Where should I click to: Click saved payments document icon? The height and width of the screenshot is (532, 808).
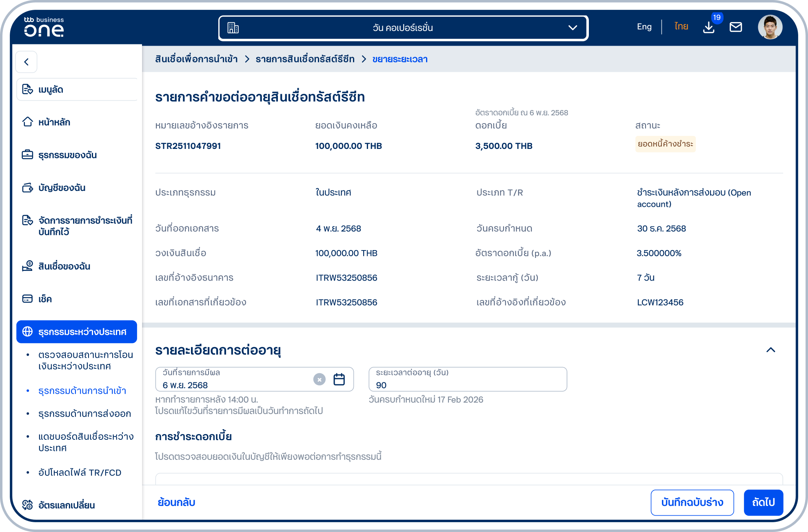point(27,220)
